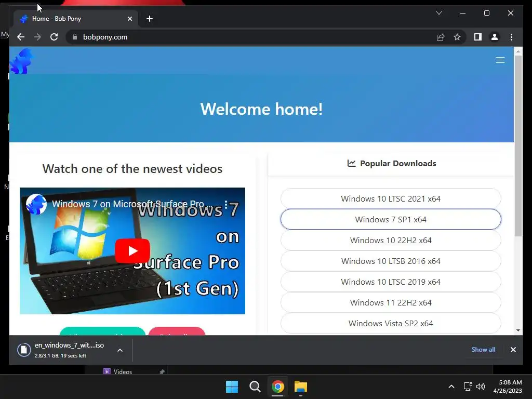Viewport: 532px width, 399px height.
Task: Click the Bob Pony logo
Action: (x=22, y=61)
